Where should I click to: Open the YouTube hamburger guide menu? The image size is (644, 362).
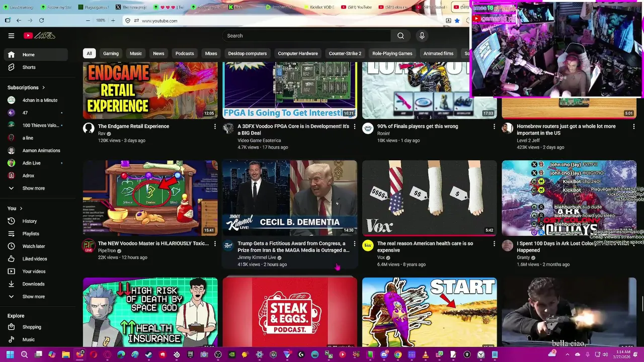(11, 36)
